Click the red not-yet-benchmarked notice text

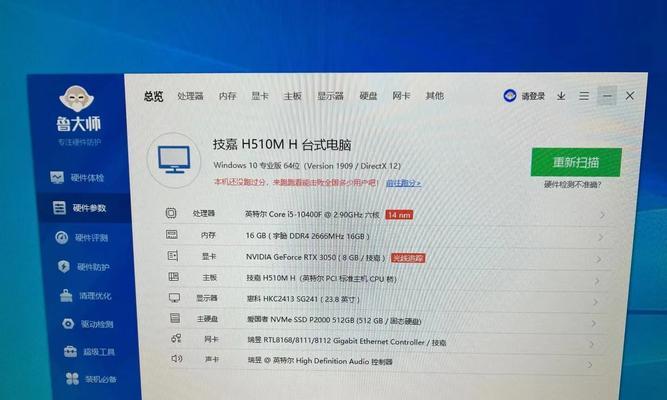click(296, 182)
